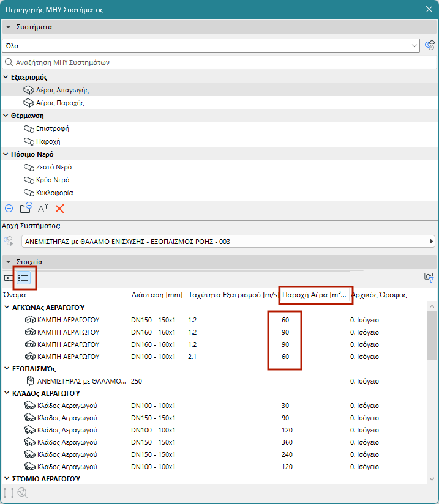Click the search magnifier icon

click(9, 62)
